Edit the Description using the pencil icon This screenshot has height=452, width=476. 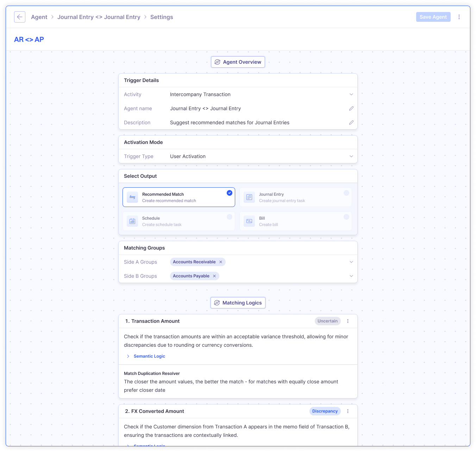[351, 123]
